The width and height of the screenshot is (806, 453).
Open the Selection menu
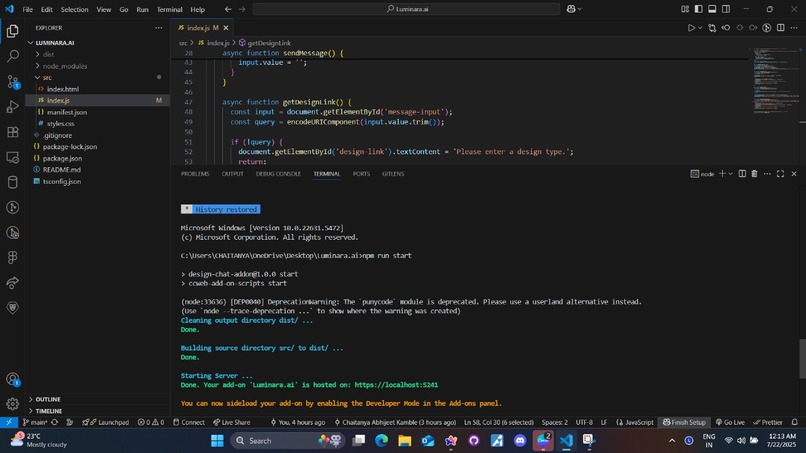point(75,9)
